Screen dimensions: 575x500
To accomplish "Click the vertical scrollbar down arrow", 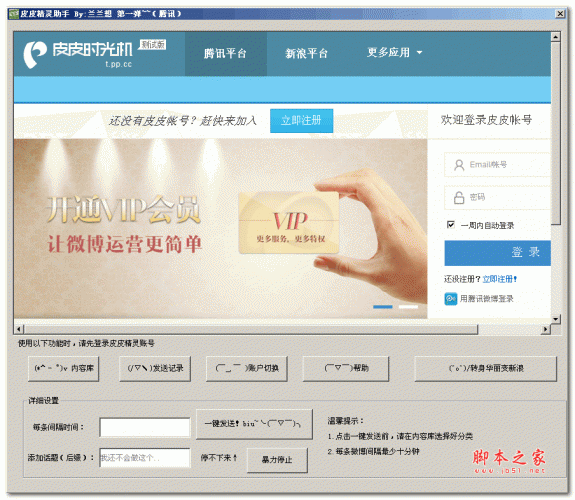I will coord(556,319).
